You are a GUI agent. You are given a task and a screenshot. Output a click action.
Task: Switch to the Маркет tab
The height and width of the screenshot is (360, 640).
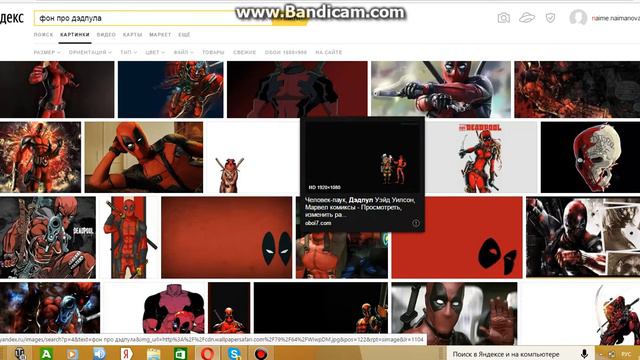tap(160, 35)
